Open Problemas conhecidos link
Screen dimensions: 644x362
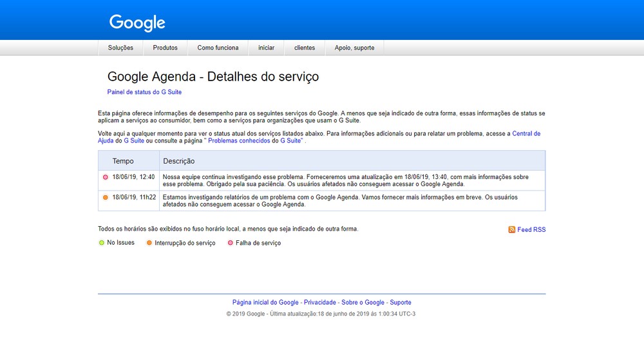tap(239, 140)
